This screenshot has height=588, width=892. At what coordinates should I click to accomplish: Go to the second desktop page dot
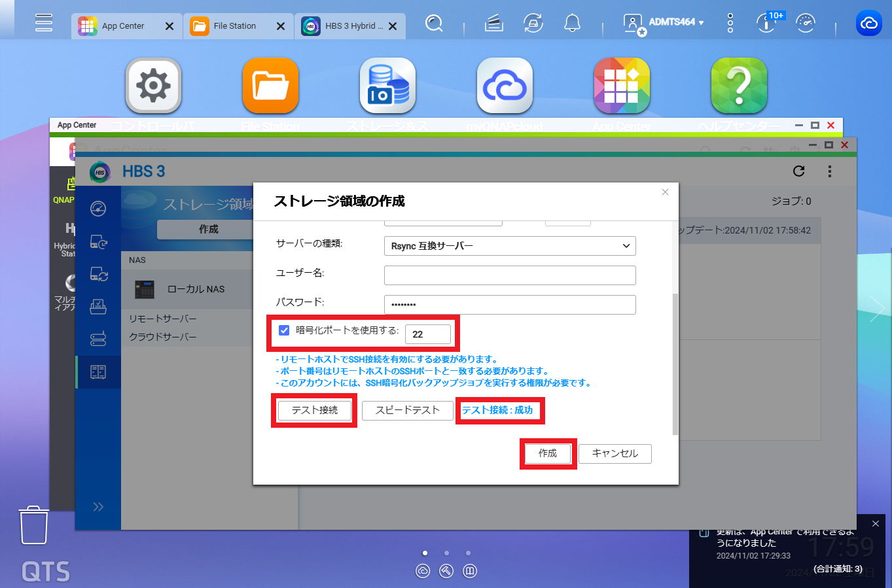[x=446, y=553]
